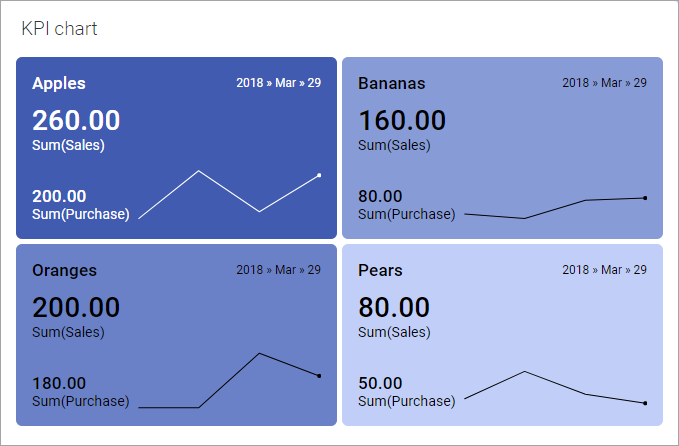Viewport: 679px width, 446px height.
Task: Click the Bananas tile date label
Action: [605, 83]
